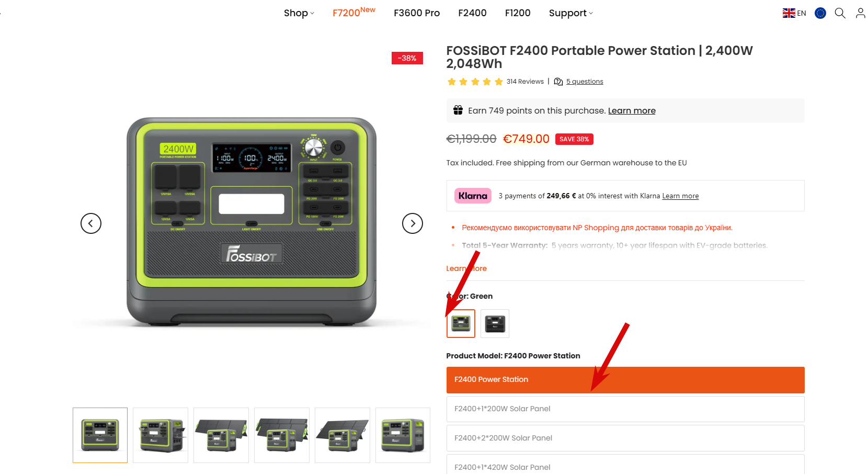
Task: Click the questions chat bubble icon
Action: point(558,82)
